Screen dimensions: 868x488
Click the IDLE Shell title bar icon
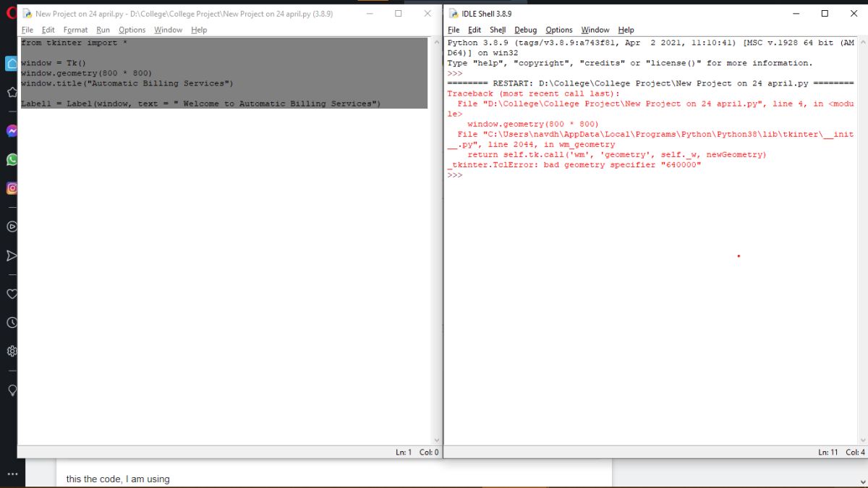(x=454, y=14)
